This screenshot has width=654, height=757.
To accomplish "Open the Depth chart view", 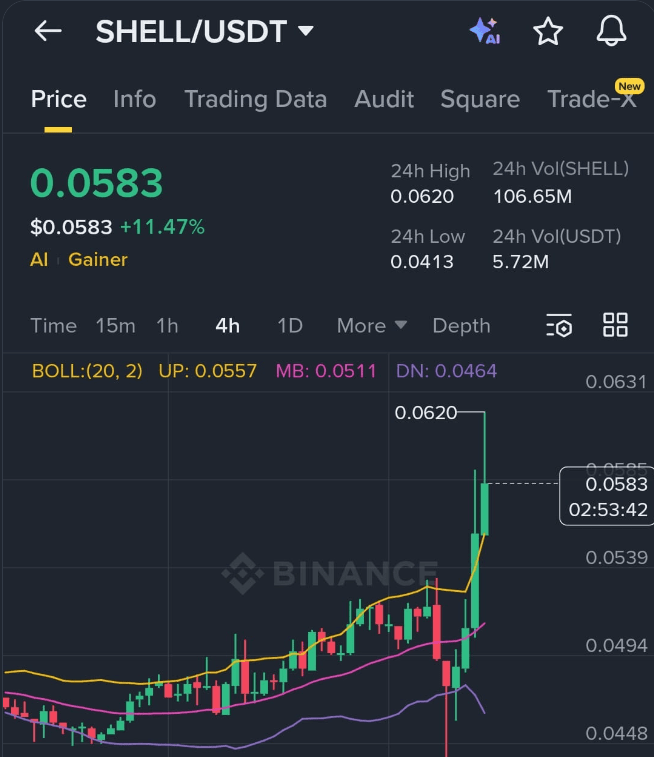I will [461, 326].
